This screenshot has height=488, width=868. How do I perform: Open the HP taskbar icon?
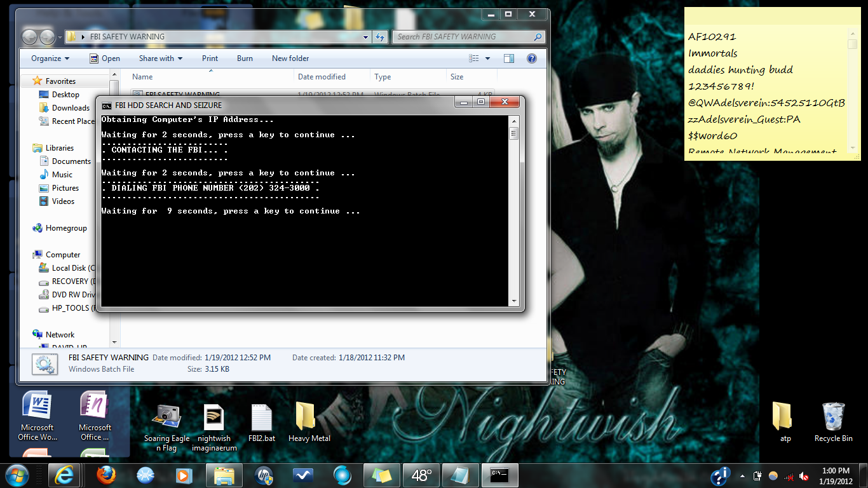[x=264, y=475]
